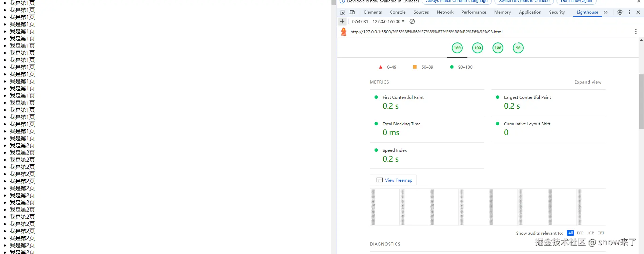Open the DevTools three-dot customize menu
644x254 pixels.
pos(629,12)
